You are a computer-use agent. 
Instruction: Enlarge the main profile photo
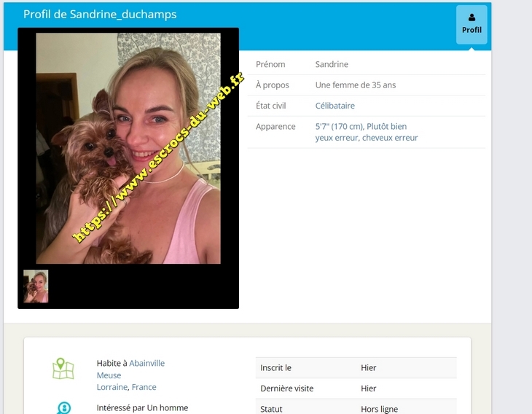[128, 148]
